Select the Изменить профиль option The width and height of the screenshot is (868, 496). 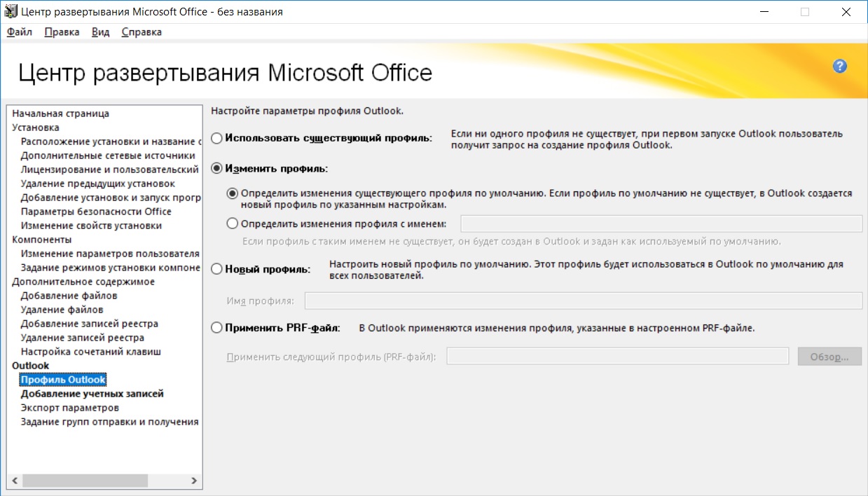pos(216,168)
